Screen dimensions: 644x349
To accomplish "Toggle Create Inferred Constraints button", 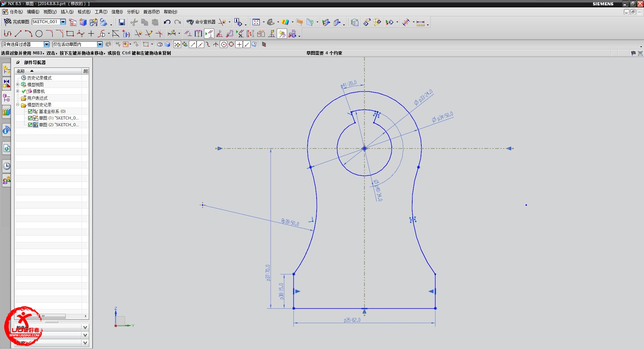I will (x=282, y=34).
